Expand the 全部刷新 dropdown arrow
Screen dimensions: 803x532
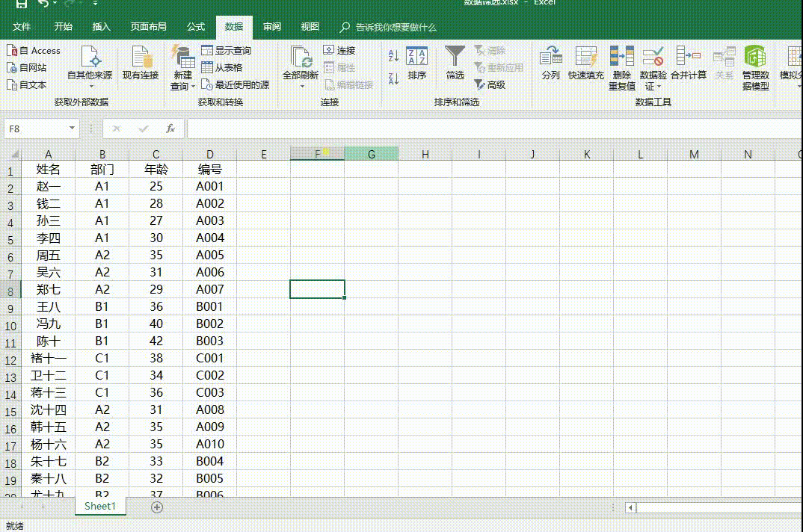click(302, 86)
